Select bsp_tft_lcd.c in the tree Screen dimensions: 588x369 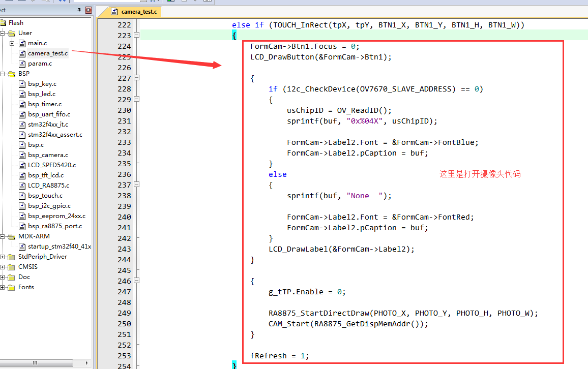[x=46, y=175]
